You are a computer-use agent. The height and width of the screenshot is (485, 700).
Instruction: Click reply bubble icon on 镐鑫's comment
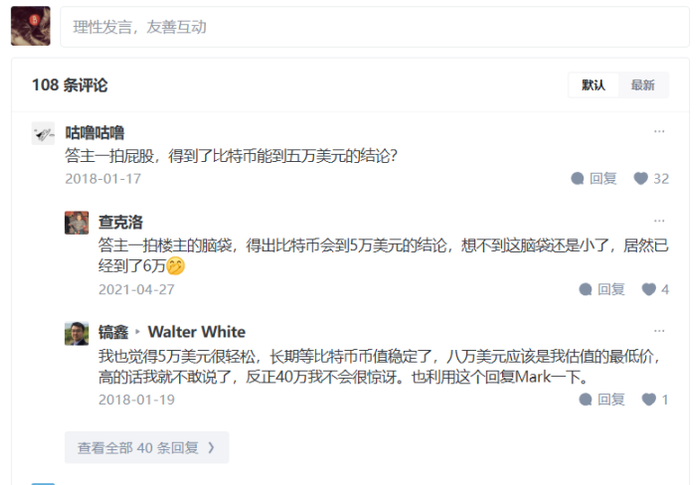[x=585, y=400]
